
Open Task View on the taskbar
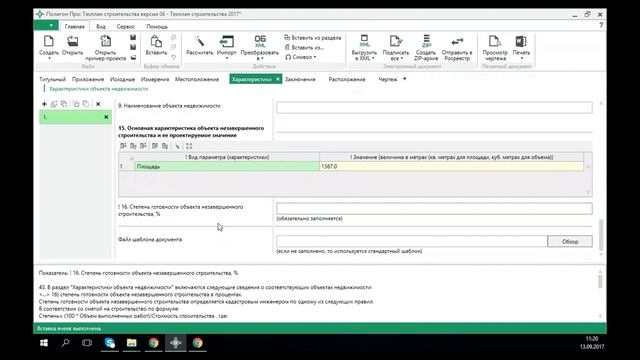87,343
